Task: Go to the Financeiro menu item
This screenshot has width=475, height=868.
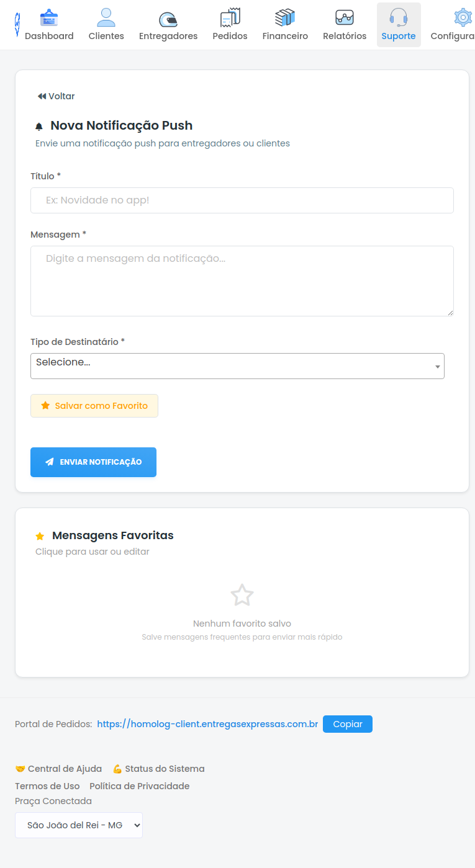Action: [x=285, y=25]
